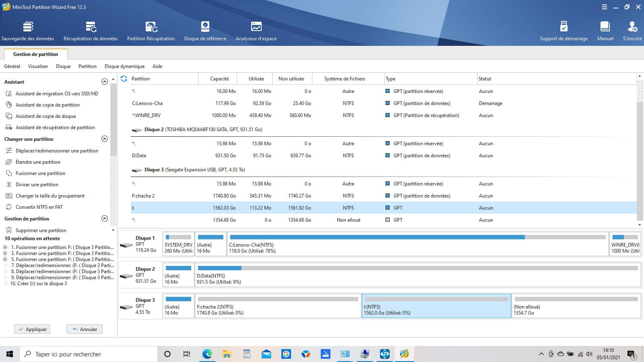
Task: Select D:Data(NTFS) block in disk map
Action: [x=418, y=275]
